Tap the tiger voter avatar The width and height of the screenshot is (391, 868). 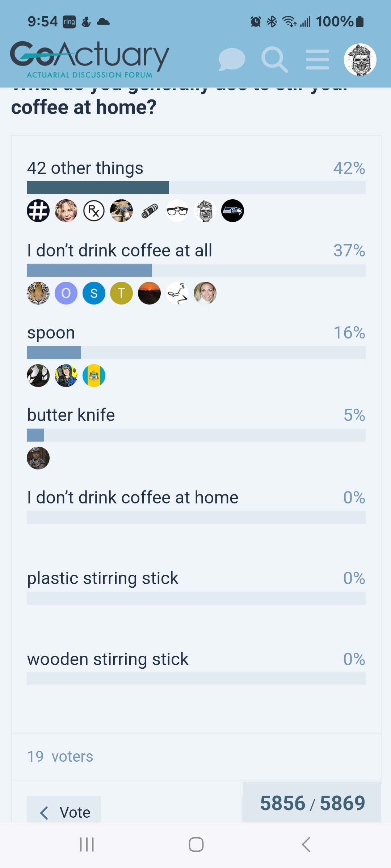coord(38,293)
